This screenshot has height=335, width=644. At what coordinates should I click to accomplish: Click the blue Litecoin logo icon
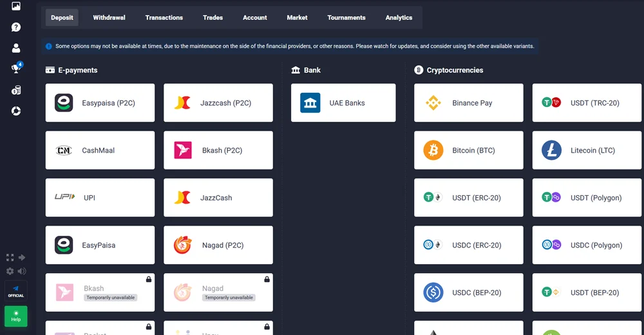(552, 150)
